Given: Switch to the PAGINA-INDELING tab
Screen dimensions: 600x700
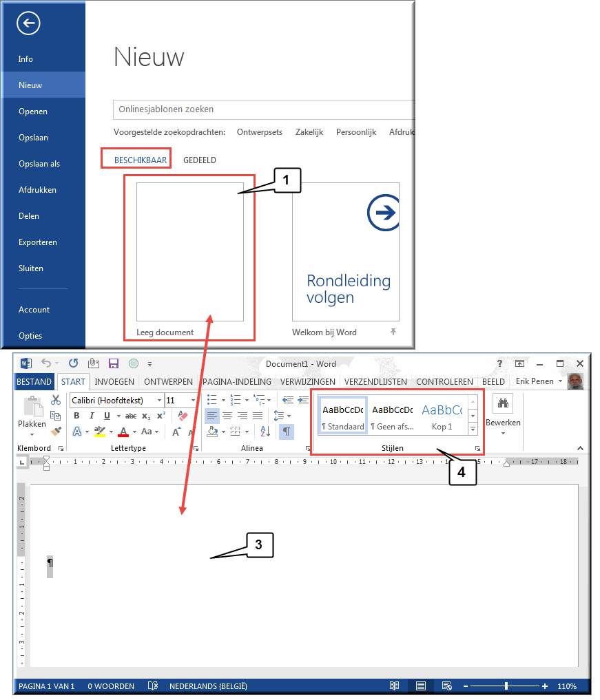Looking at the screenshot, I should tap(237, 382).
